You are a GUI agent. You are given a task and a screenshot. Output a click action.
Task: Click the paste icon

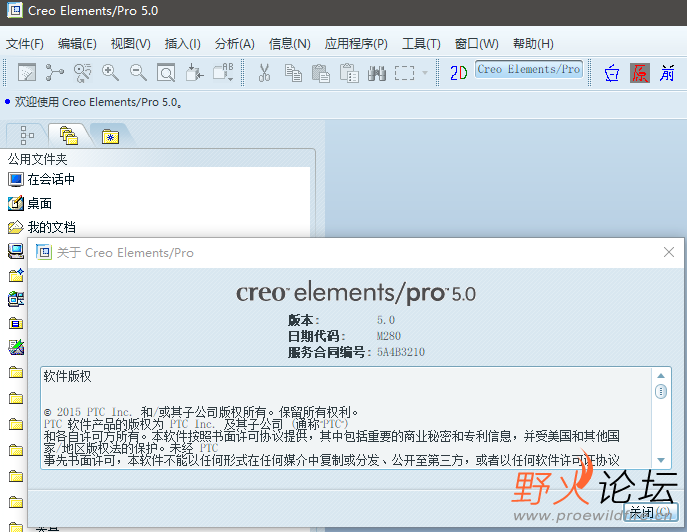[321, 73]
